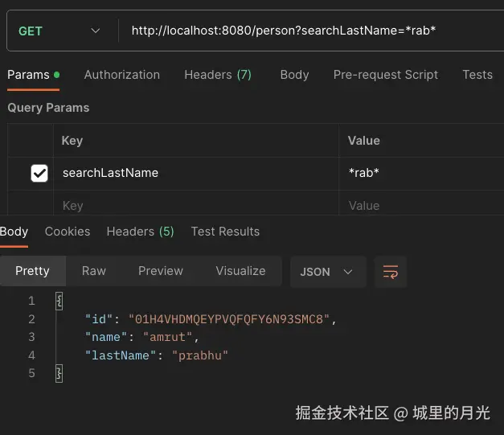Viewport: 504px width, 435px height.
Task: Open the GET method dropdown
Action: [x=59, y=31]
